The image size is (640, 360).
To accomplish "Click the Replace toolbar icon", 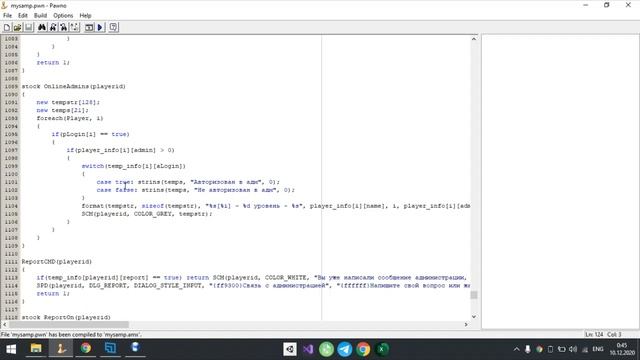I will (63, 27).
